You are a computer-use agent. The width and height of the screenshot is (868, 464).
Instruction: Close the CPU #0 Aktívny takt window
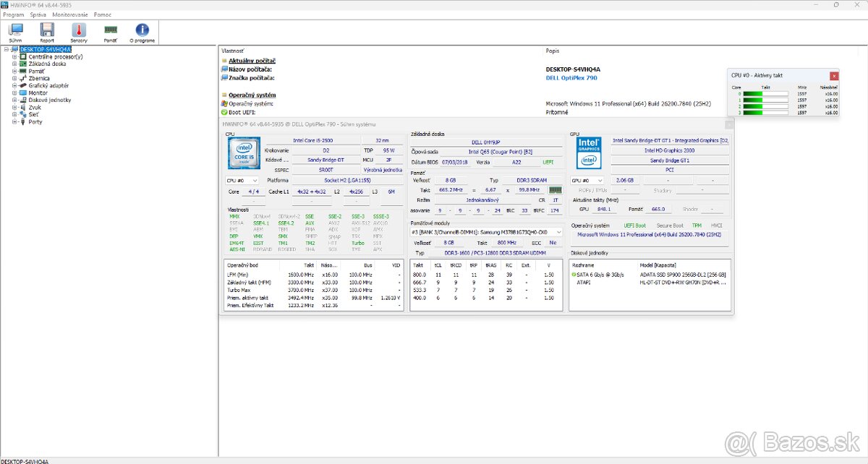click(x=834, y=75)
